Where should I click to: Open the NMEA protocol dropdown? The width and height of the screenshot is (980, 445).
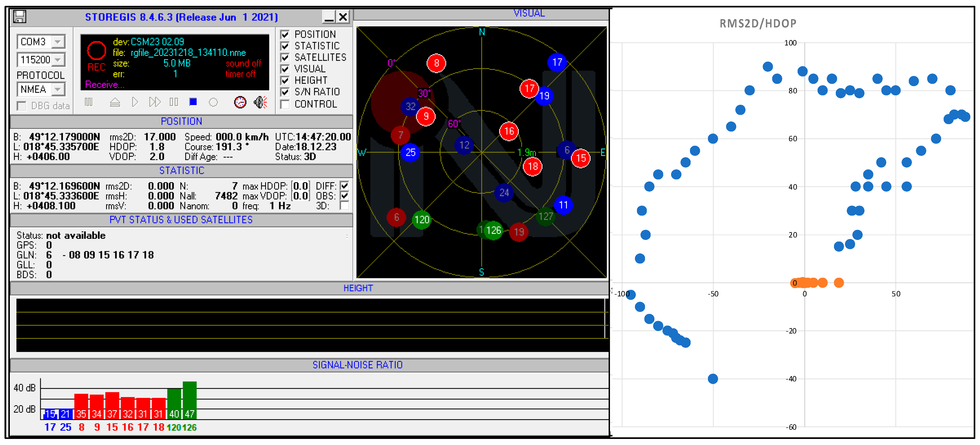[x=58, y=89]
